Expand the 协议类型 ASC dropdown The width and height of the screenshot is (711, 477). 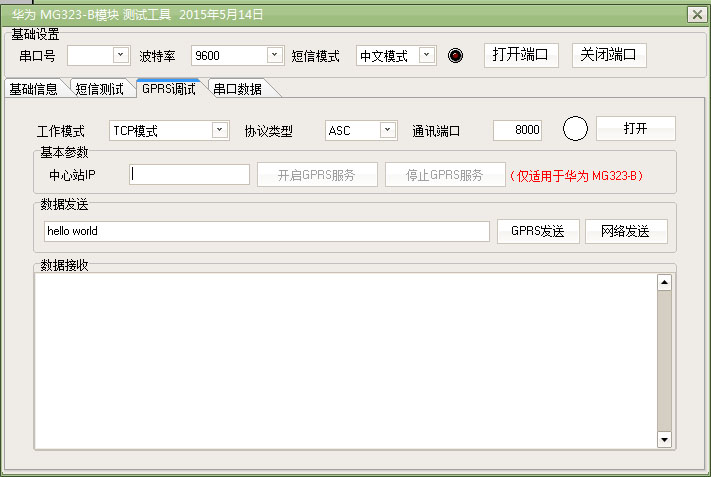click(x=388, y=130)
